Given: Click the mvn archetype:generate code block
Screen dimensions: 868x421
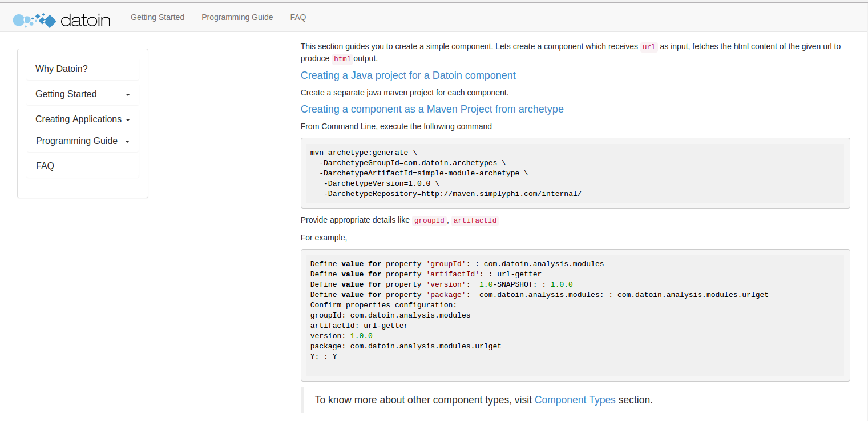Looking at the screenshot, I should coord(575,173).
